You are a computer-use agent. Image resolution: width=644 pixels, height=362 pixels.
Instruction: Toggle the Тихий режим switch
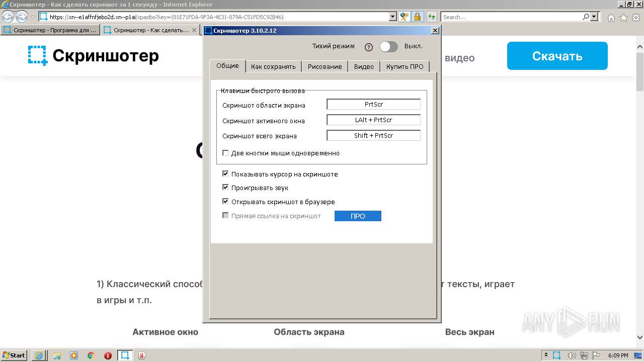coord(388,47)
